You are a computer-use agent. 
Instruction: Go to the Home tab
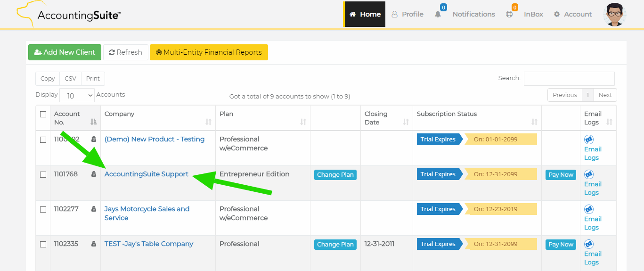click(365, 14)
